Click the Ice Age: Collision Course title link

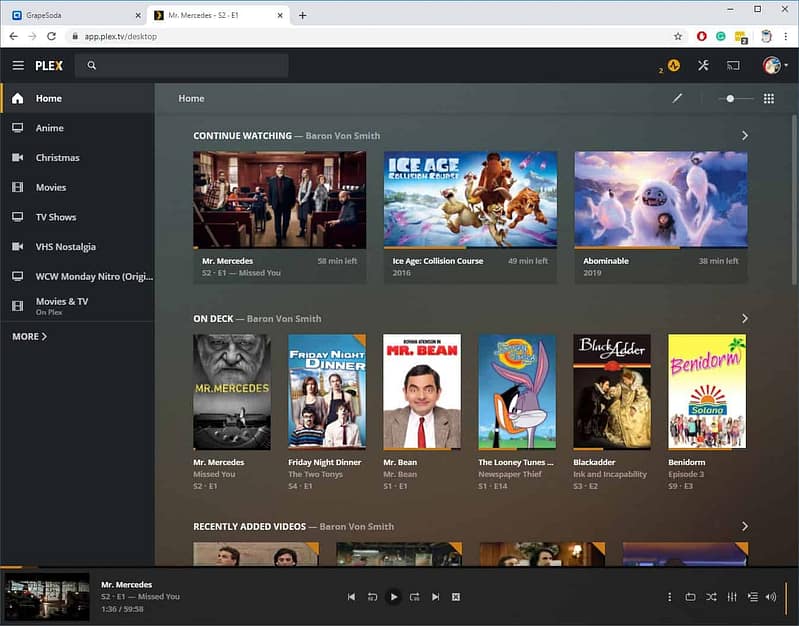[x=437, y=261]
